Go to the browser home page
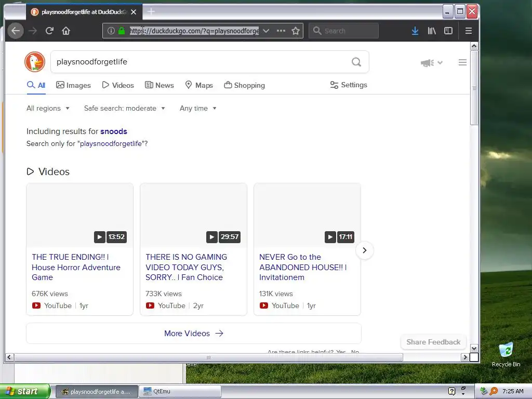532x399 pixels. point(66,31)
